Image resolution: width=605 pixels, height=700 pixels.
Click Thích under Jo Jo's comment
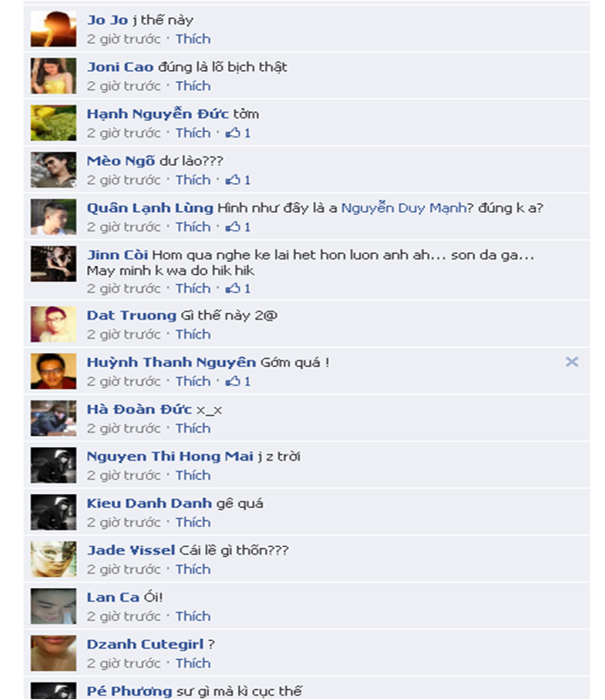(x=193, y=39)
